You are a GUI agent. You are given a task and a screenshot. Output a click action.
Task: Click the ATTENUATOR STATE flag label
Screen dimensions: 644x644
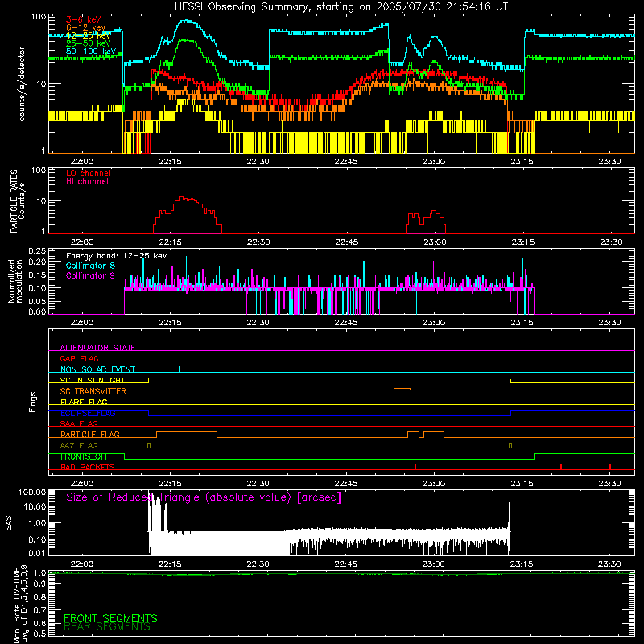coord(97,348)
